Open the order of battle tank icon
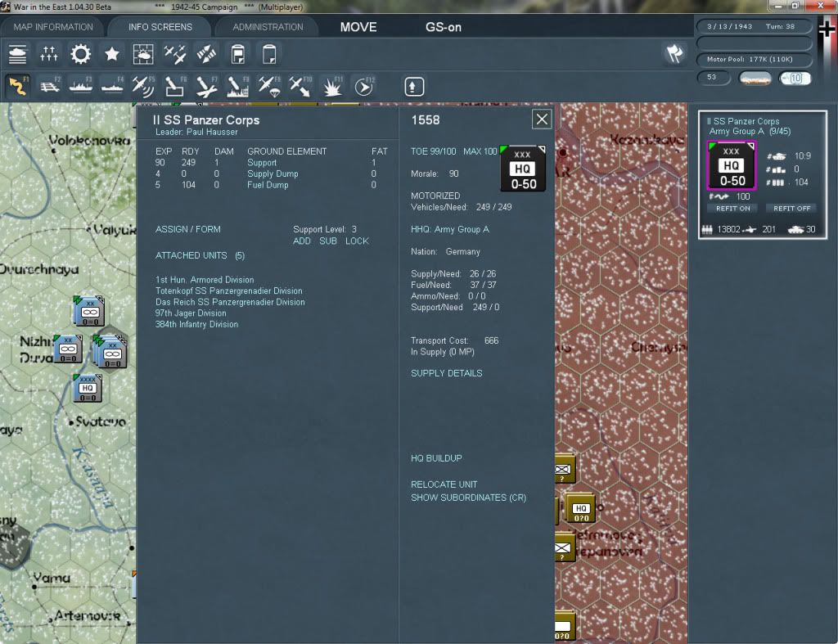The height and width of the screenshot is (644, 838). [18, 54]
